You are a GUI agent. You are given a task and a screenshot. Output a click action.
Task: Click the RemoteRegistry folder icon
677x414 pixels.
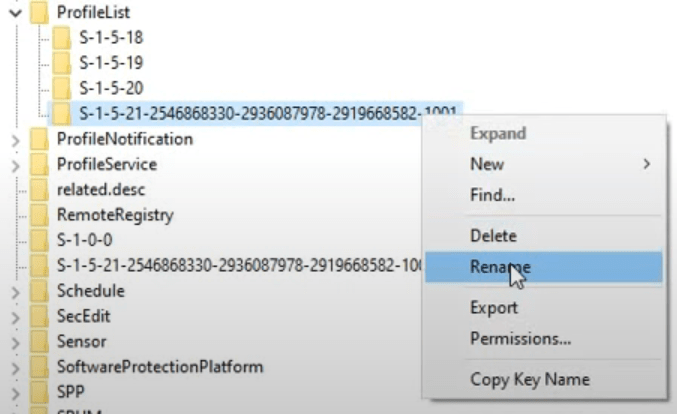pyautogui.click(x=40, y=215)
